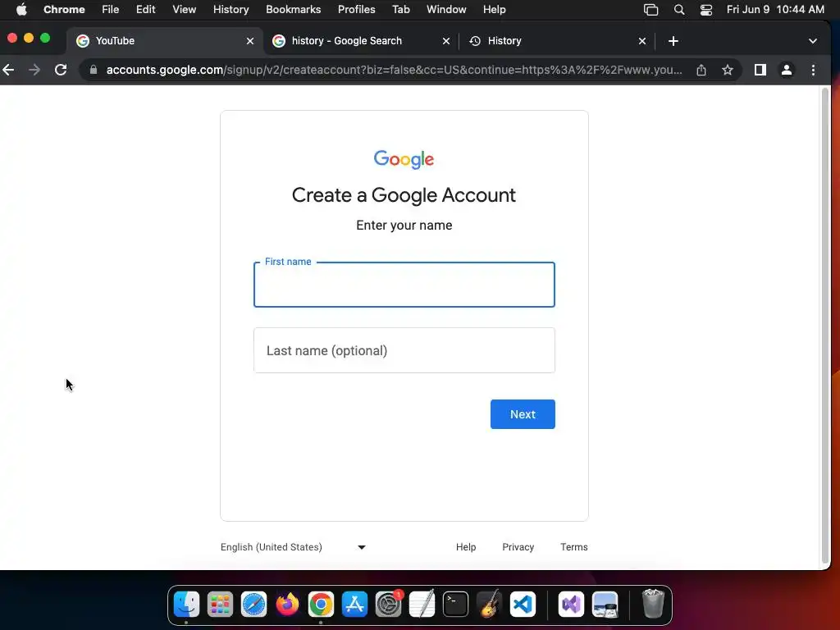The image size is (840, 630).
Task: Open the App Store from the Dock
Action: coord(354,605)
